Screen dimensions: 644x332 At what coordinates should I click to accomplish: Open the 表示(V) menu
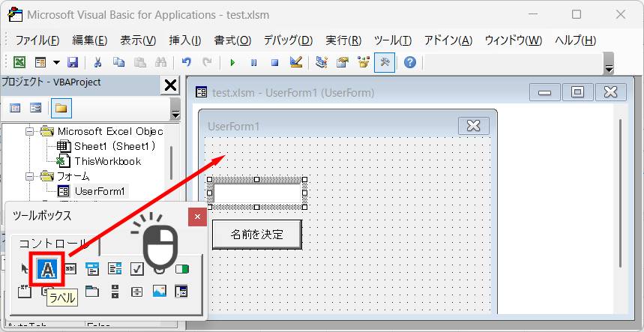pos(138,40)
